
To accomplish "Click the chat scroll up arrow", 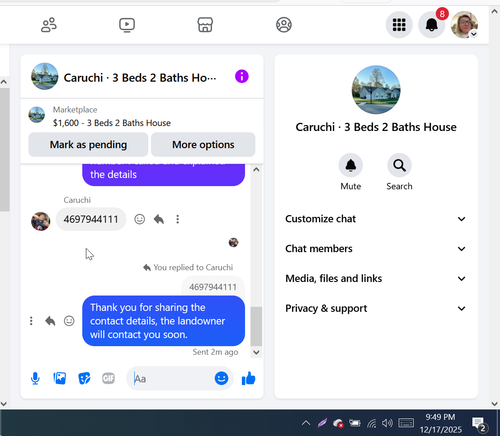I will coord(256,170).
